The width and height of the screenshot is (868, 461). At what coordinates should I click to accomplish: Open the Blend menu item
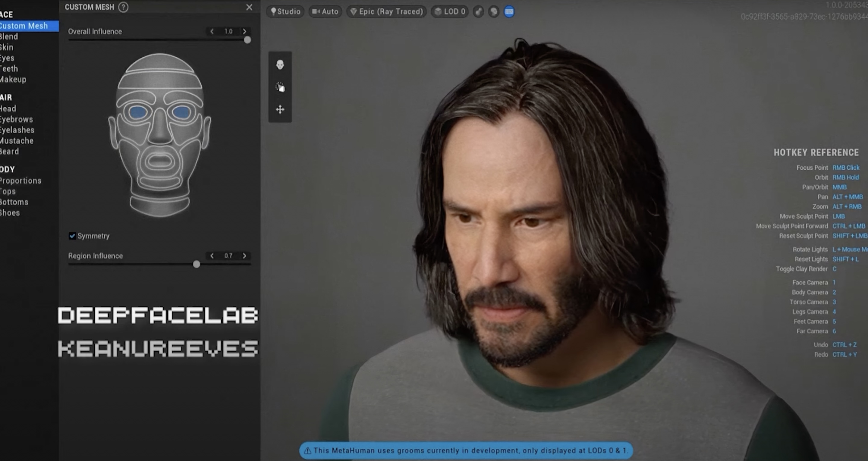point(9,36)
